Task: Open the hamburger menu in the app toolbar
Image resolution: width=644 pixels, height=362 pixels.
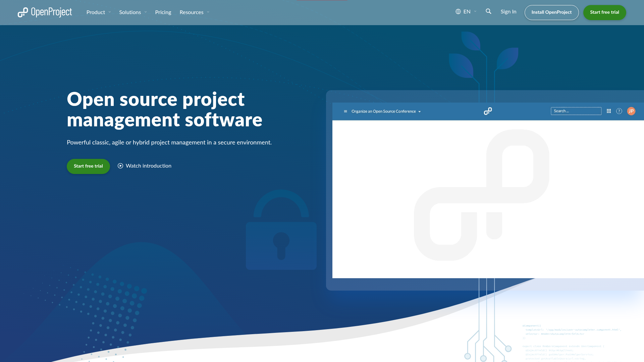Action: pos(345,111)
